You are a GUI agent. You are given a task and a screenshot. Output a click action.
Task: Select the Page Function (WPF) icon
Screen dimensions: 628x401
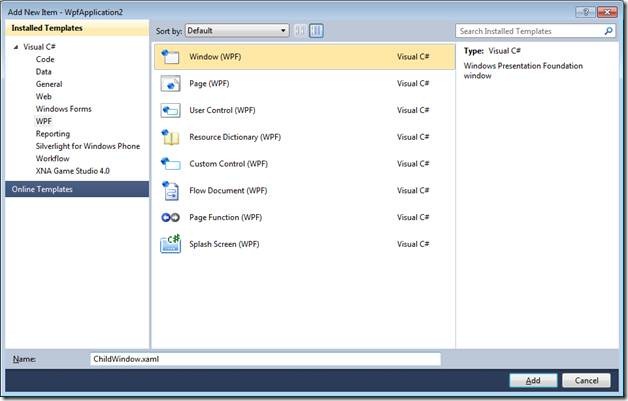pos(170,217)
